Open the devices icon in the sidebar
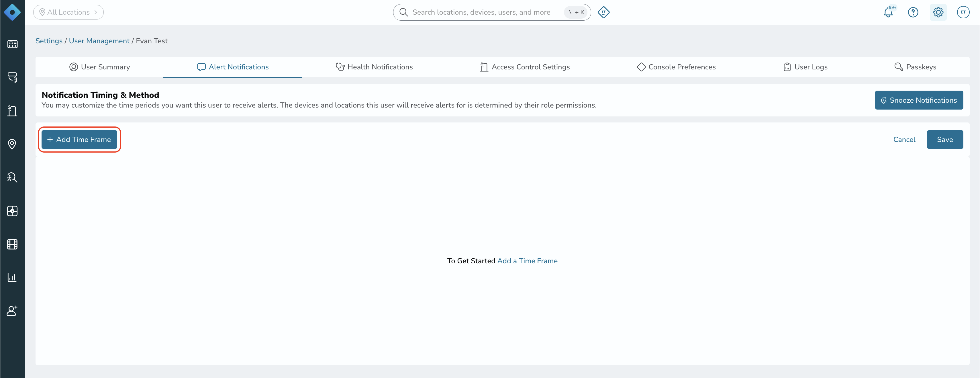The width and height of the screenshot is (980, 378). coord(12,77)
